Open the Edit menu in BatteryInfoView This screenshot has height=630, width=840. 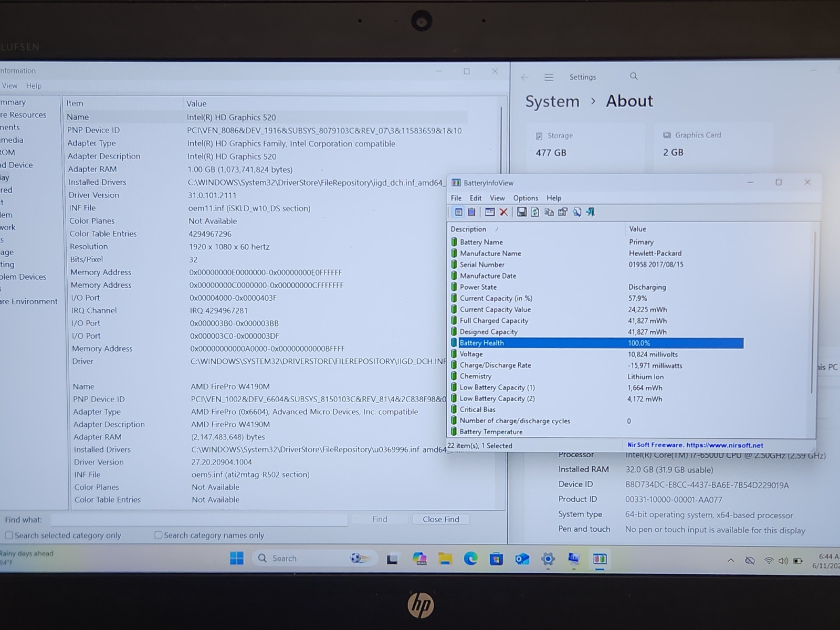pyautogui.click(x=476, y=198)
